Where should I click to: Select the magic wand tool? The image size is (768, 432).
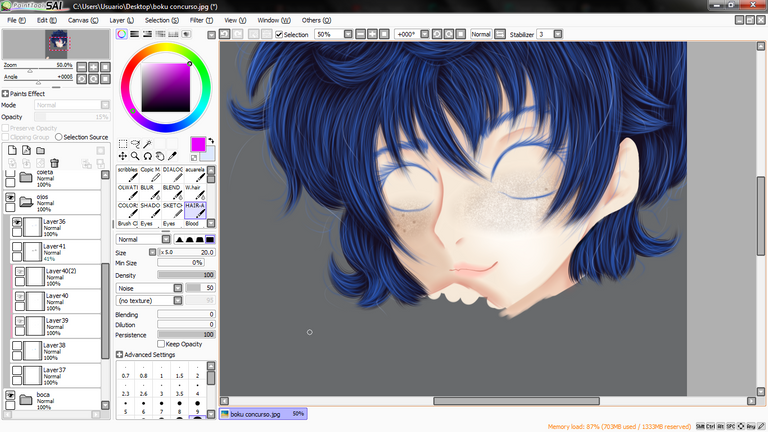coord(147,144)
